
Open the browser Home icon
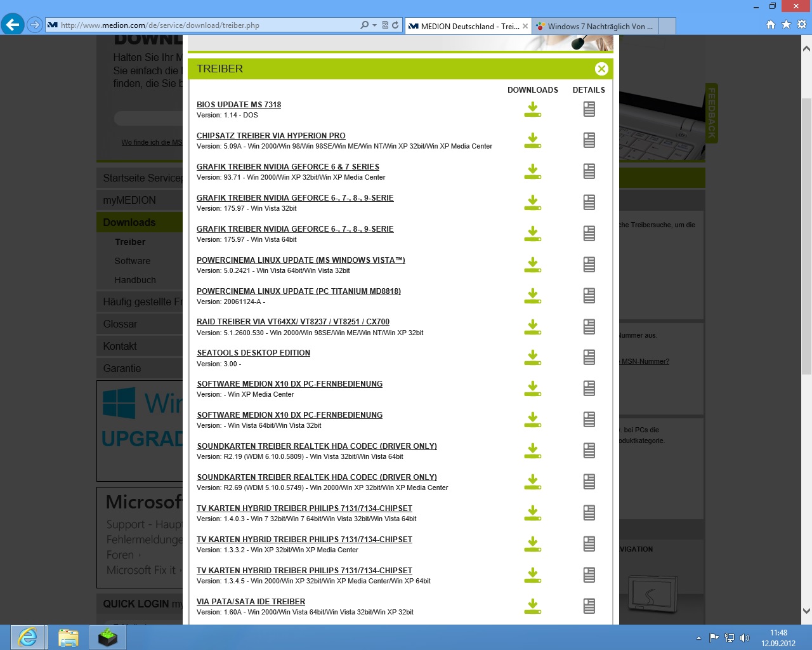[771, 25]
